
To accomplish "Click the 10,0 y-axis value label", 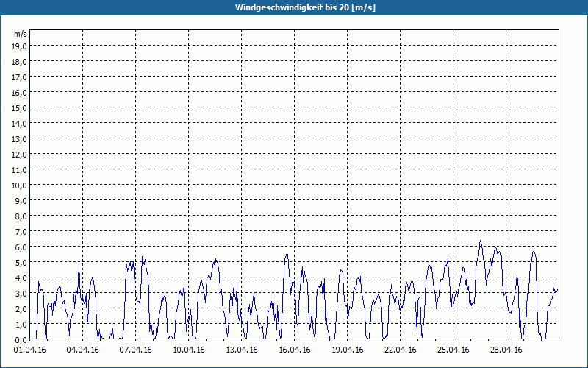I will pos(19,185).
